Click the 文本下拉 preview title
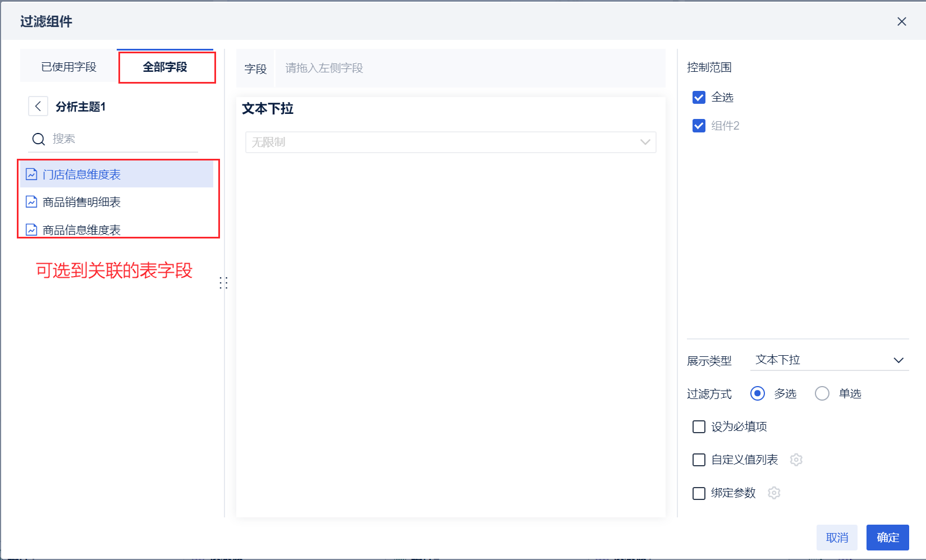Viewport: 926px width, 560px height. coord(268,108)
